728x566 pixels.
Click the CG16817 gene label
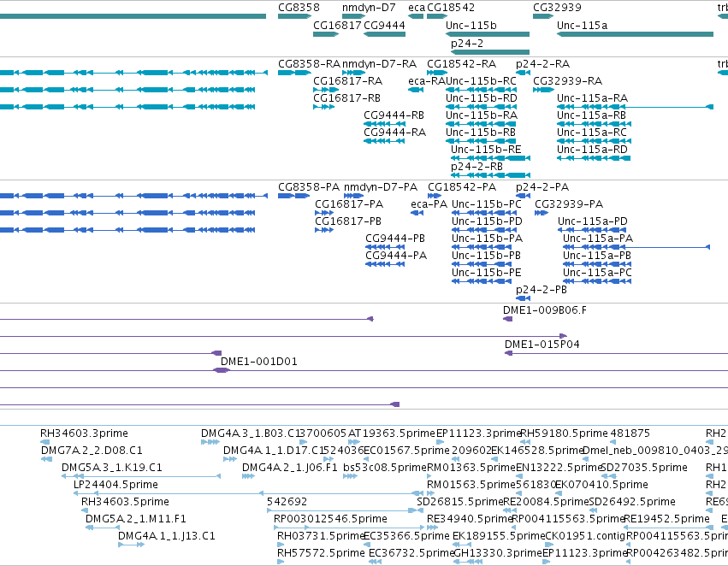pos(337,26)
